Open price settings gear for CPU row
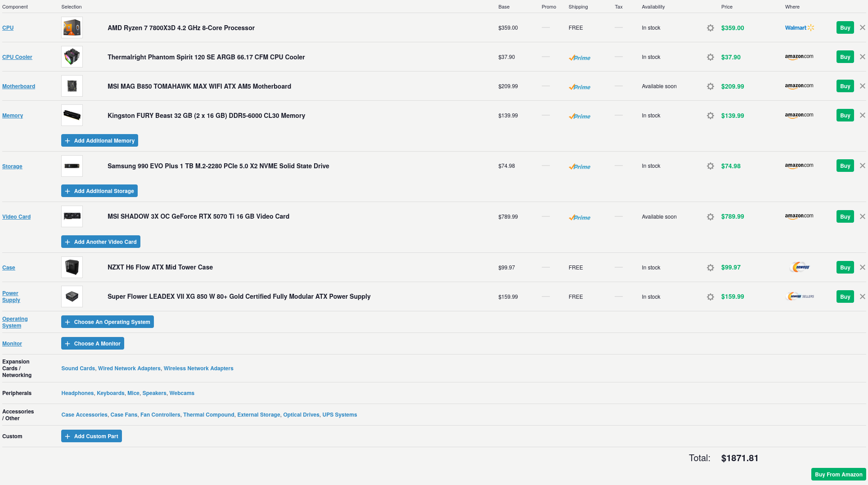868x485 pixels. click(711, 28)
